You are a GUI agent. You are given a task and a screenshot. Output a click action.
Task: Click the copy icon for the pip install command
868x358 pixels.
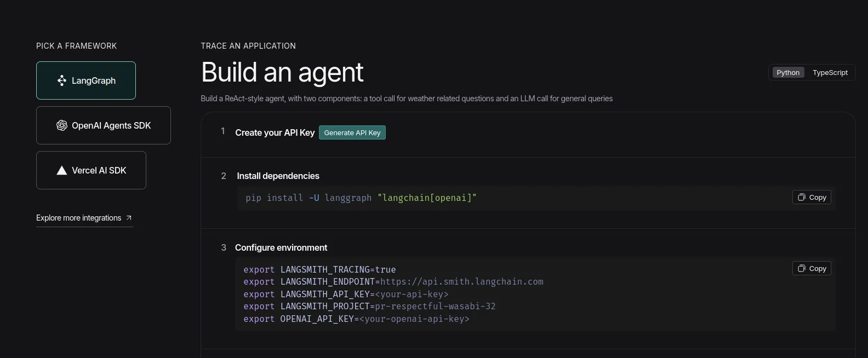802,197
